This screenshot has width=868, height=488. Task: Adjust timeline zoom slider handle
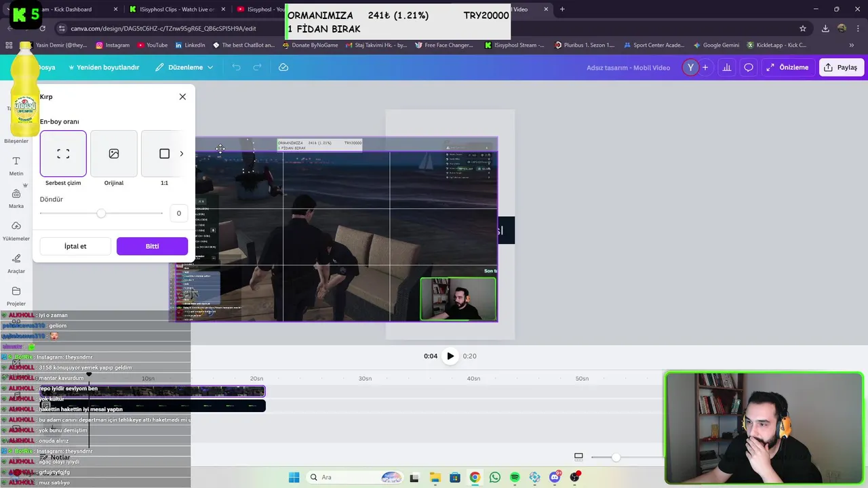616,457
